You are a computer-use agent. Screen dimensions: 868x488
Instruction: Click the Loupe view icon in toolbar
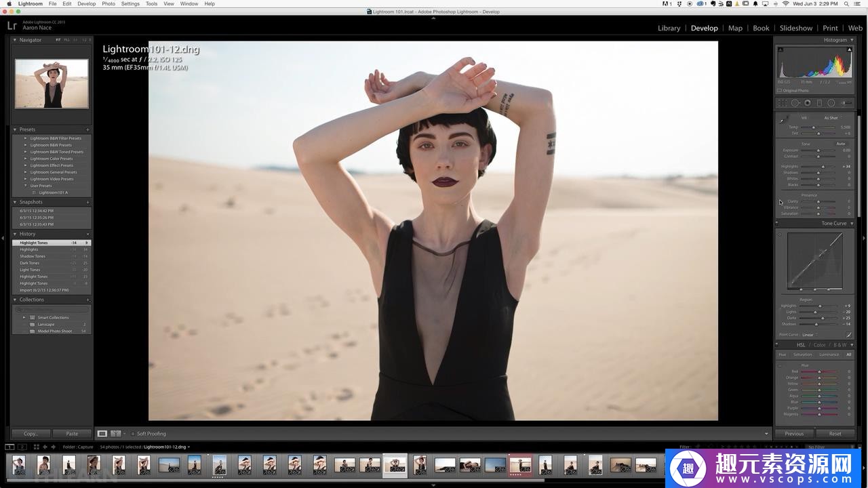[x=102, y=434]
